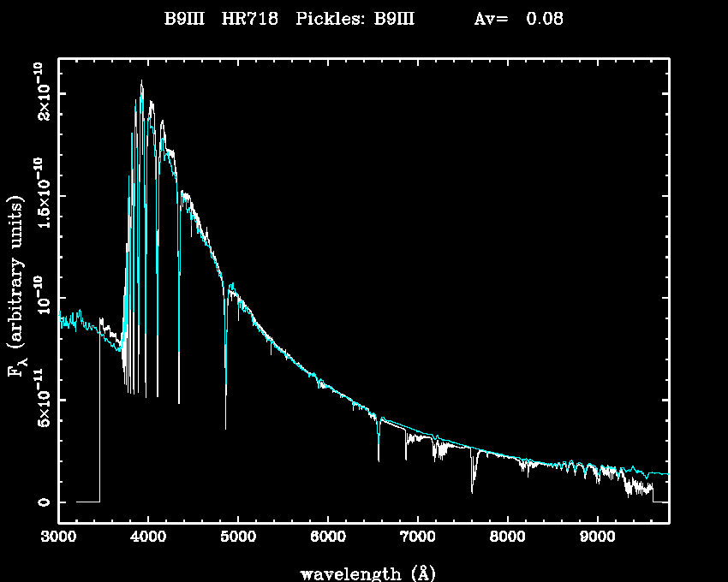Click the 10⁻¹⁰ y-axis tick label
728x582 pixels.
point(39,298)
